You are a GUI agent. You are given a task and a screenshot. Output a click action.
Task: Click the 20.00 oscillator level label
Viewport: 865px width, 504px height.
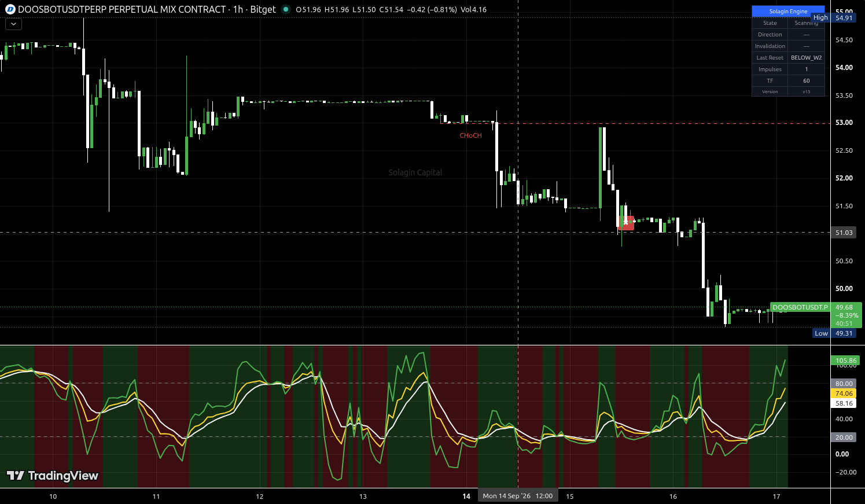coord(844,437)
